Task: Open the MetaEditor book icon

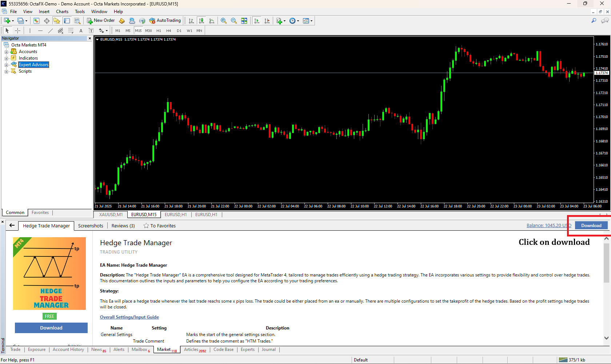Action: 122,21
